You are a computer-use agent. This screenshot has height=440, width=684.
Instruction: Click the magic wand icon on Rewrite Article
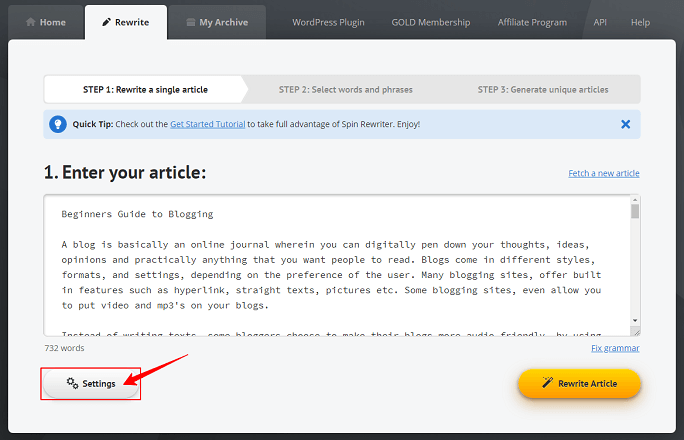coord(547,382)
